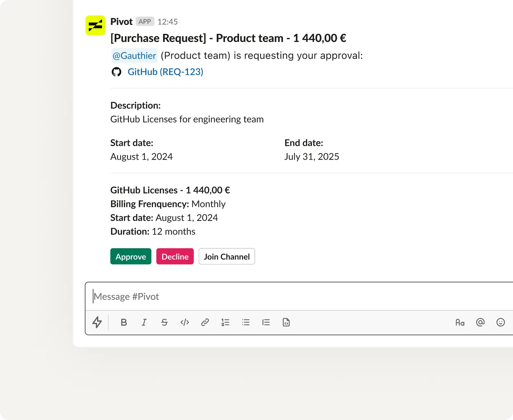Insert a hyperlink
The height and width of the screenshot is (420, 513).
(205, 322)
